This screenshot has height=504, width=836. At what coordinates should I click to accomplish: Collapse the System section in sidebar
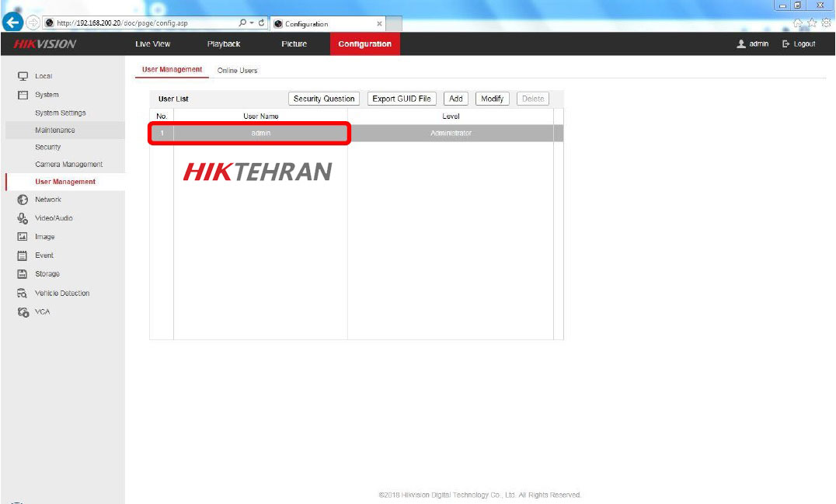click(47, 95)
